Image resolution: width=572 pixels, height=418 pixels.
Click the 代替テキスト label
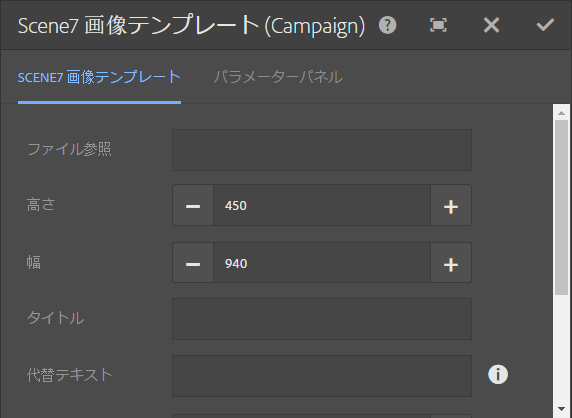point(69,375)
